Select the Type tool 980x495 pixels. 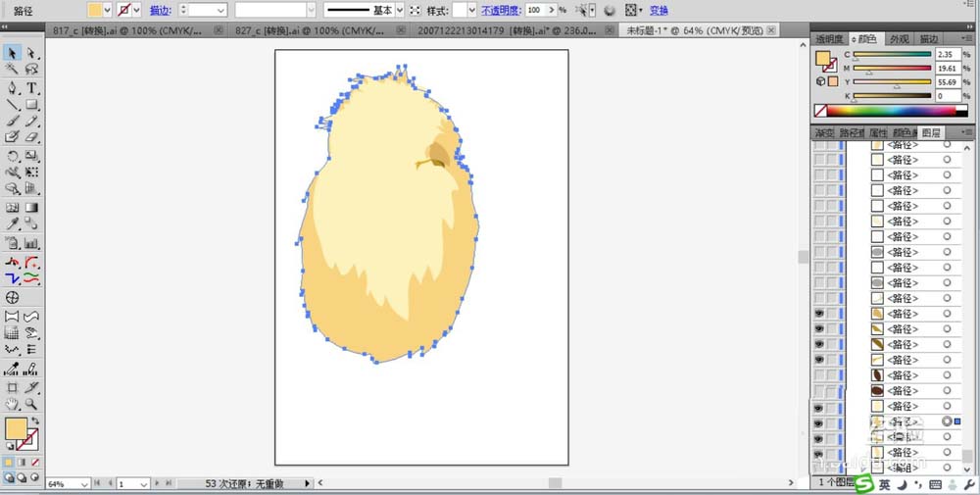pyautogui.click(x=31, y=88)
